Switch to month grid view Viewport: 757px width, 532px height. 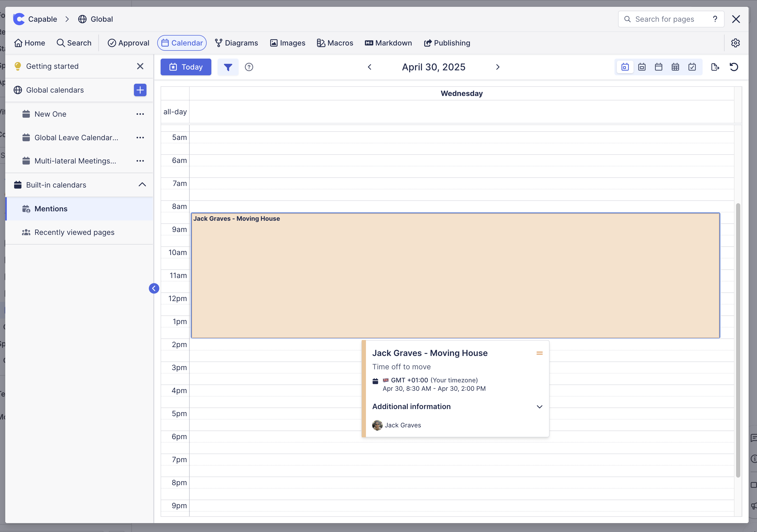coord(675,67)
